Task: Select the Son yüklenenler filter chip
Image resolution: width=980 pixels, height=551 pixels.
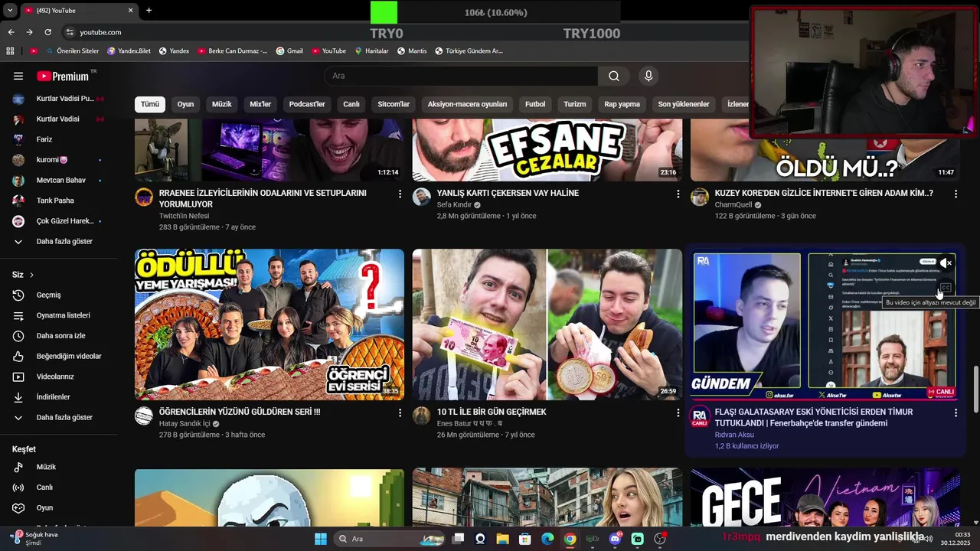Action: point(684,104)
